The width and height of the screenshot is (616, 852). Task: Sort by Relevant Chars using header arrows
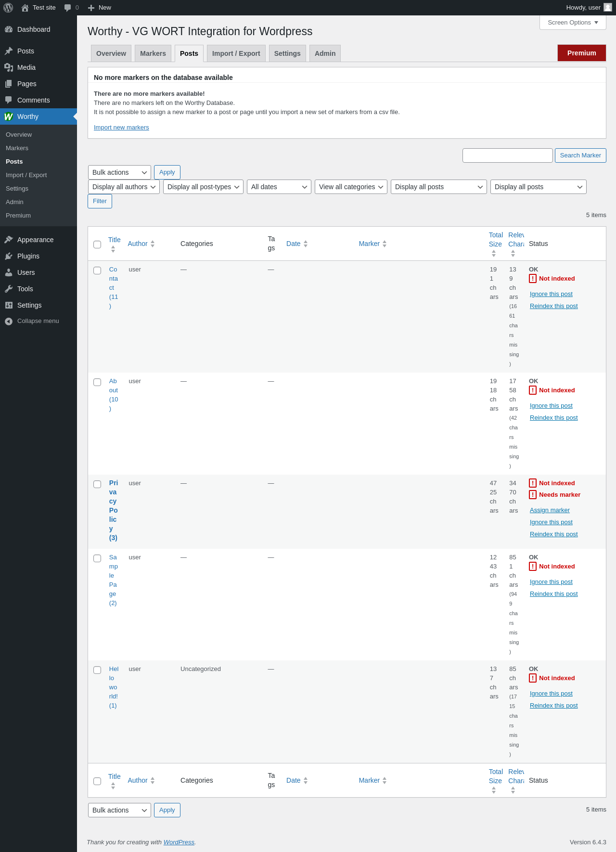[513, 253]
